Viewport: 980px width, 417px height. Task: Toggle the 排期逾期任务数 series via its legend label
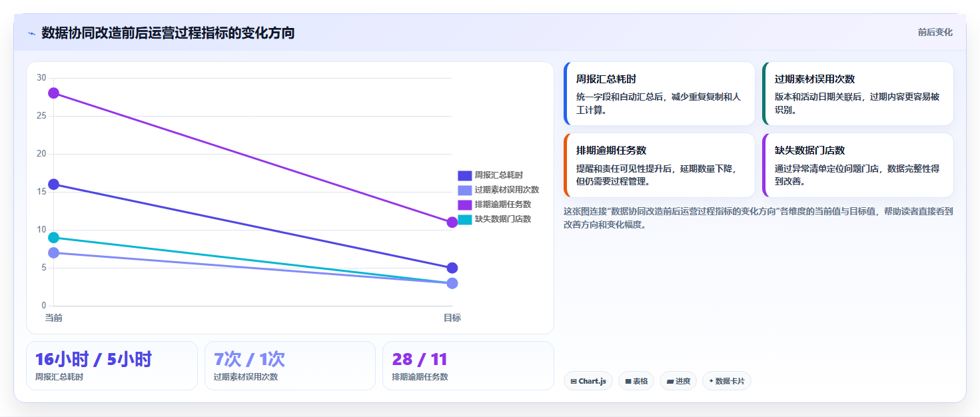pos(503,205)
